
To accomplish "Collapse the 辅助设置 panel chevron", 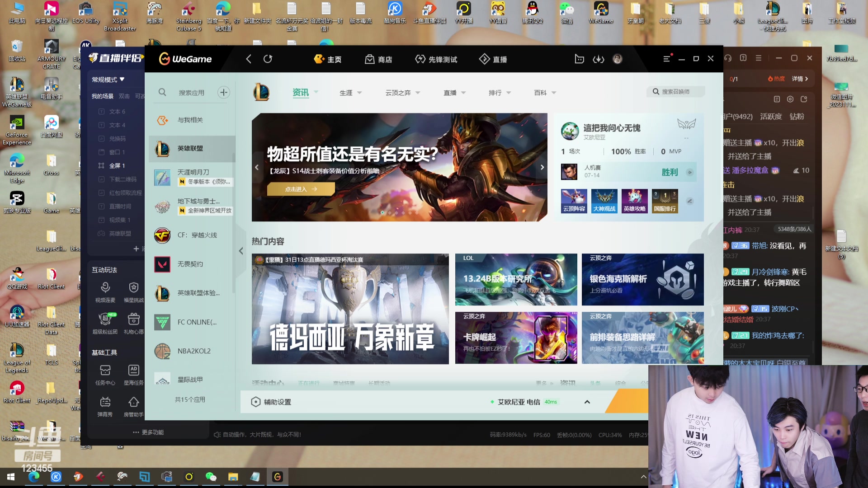I will point(587,402).
